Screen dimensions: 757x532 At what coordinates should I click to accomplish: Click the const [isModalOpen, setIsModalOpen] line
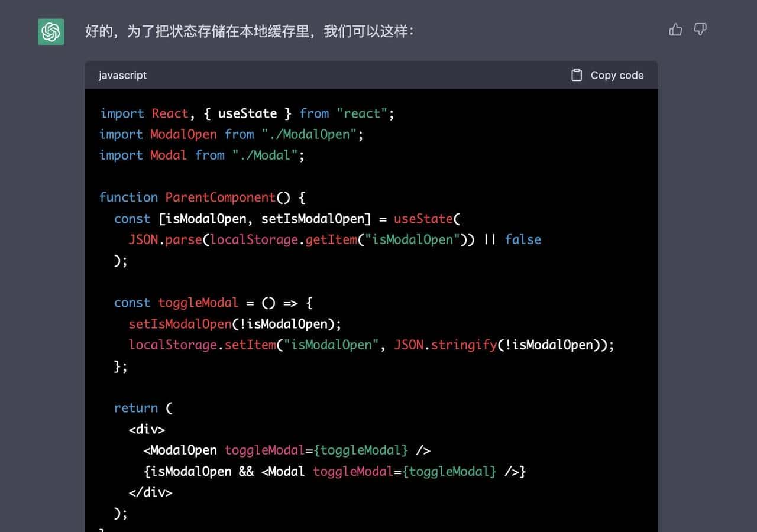point(287,219)
